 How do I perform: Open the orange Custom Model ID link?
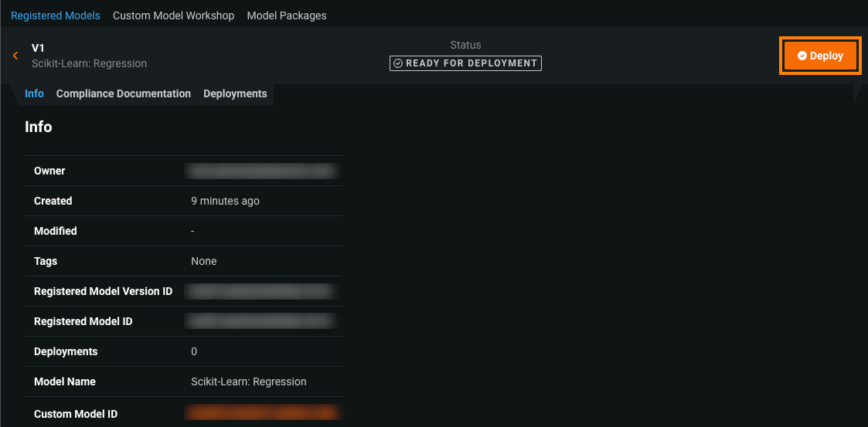262,413
